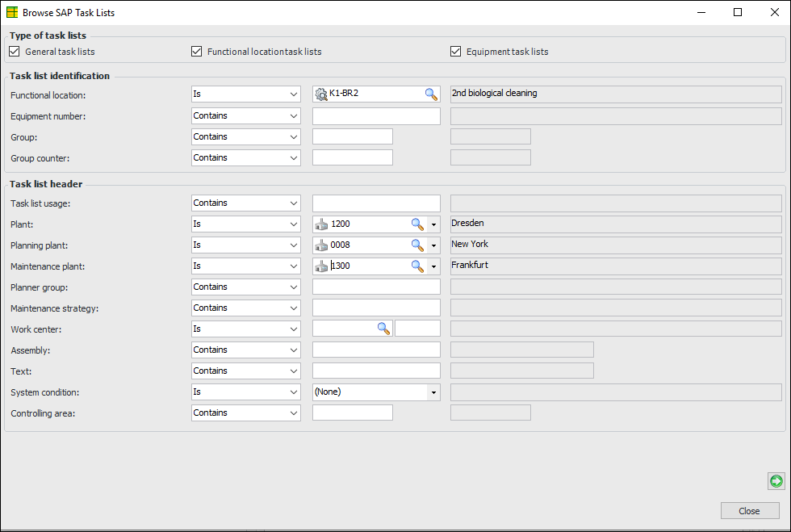Click the Plant field search magnifier icon
Viewport: 791px width, 532px height.
pos(417,224)
